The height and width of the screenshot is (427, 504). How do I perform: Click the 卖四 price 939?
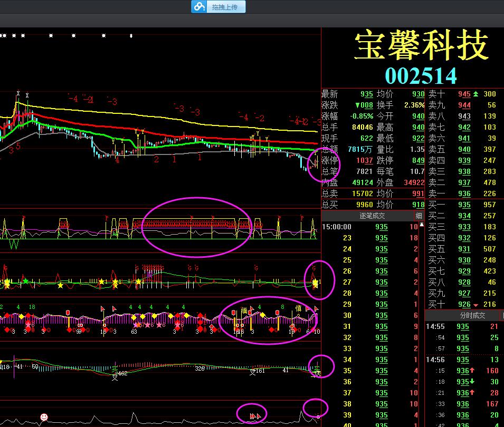click(464, 160)
